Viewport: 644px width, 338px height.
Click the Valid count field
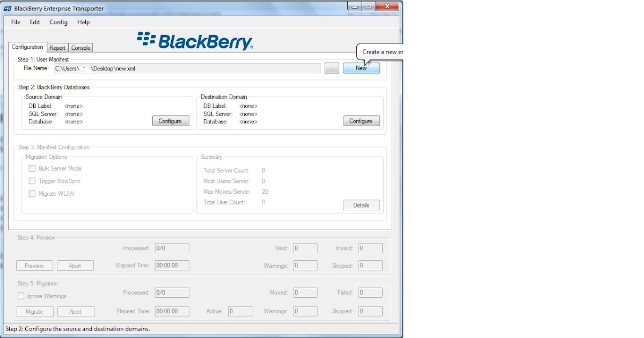click(x=305, y=248)
